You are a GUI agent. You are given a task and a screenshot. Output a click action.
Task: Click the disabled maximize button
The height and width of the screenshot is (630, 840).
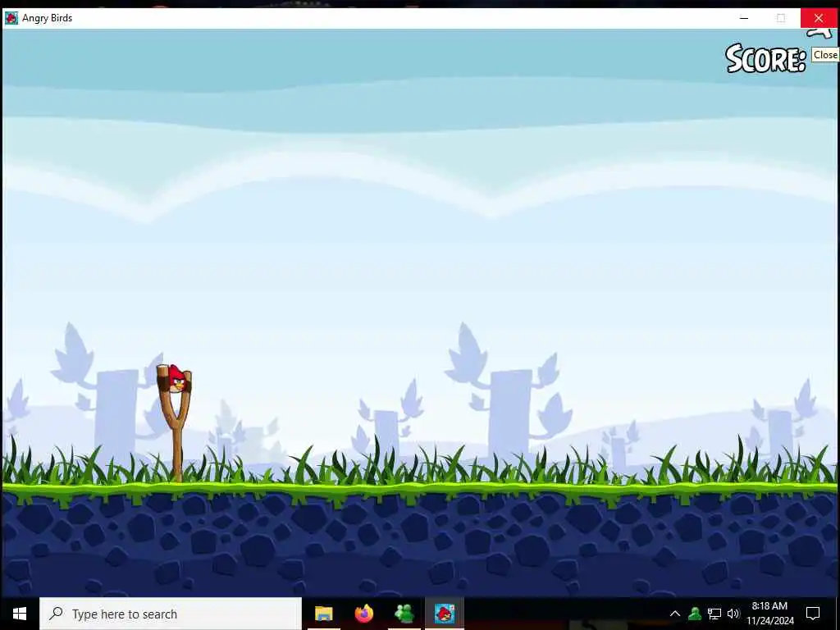point(781,18)
